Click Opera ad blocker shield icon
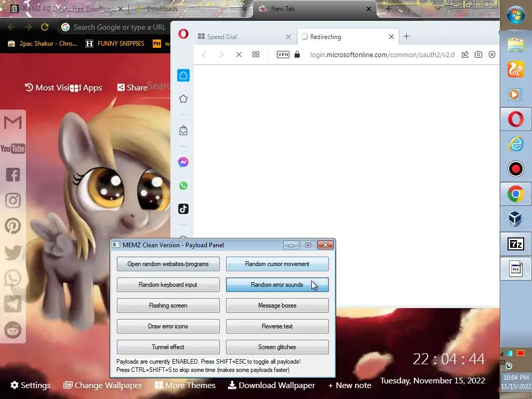The image size is (532, 399). coord(492,55)
